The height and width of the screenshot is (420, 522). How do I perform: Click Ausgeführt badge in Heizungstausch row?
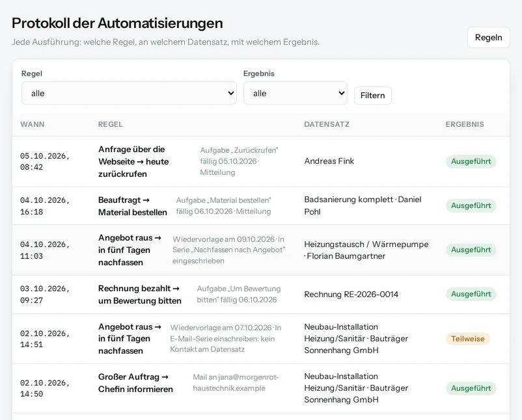tap(471, 250)
